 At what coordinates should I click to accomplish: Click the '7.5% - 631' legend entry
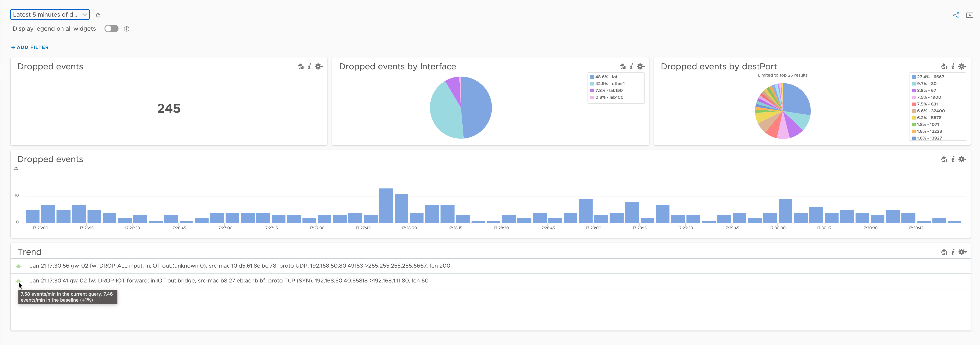click(925, 104)
